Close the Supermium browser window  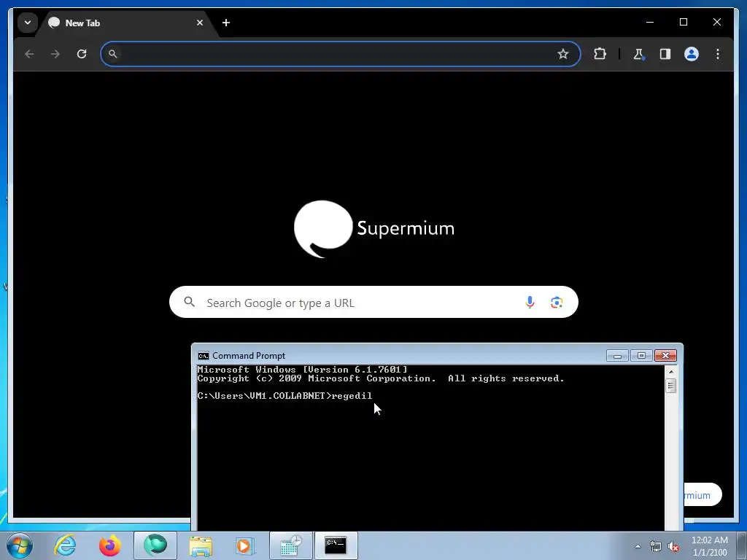pyautogui.click(x=716, y=22)
